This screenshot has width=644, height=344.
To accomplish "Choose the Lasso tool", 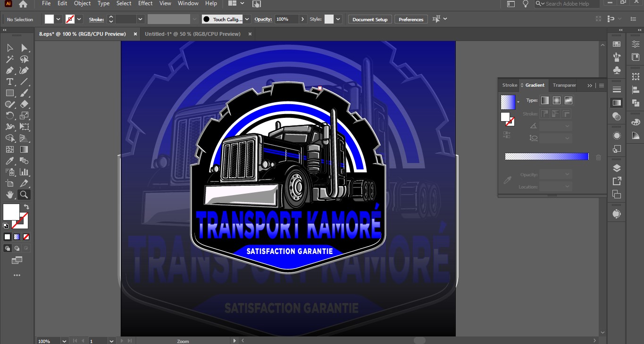I will click(24, 59).
